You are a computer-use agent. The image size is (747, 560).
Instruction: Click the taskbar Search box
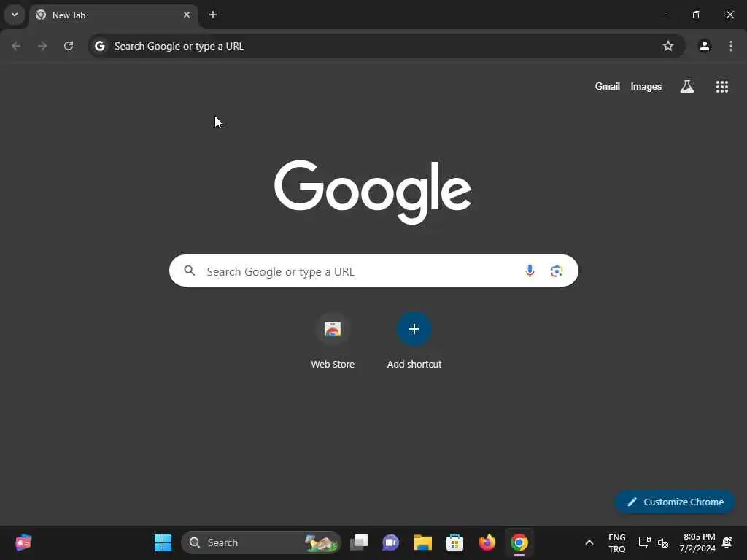[x=261, y=542]
